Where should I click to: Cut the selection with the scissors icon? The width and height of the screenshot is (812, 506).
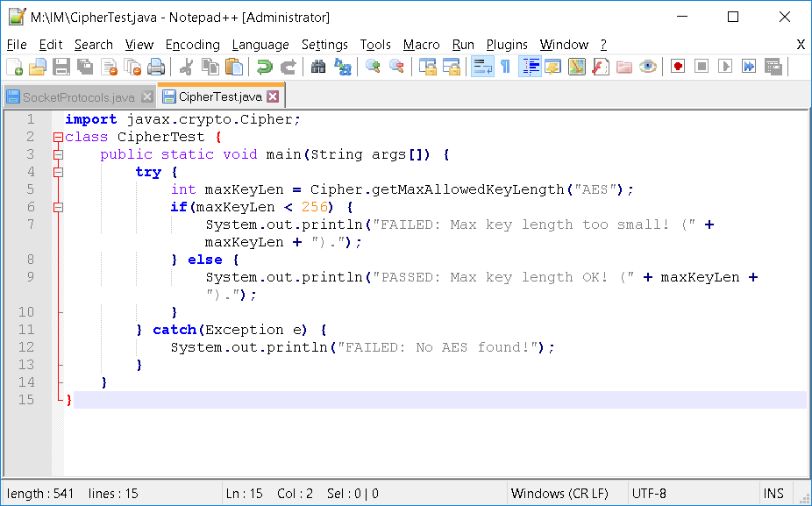[x=187, y=67]
